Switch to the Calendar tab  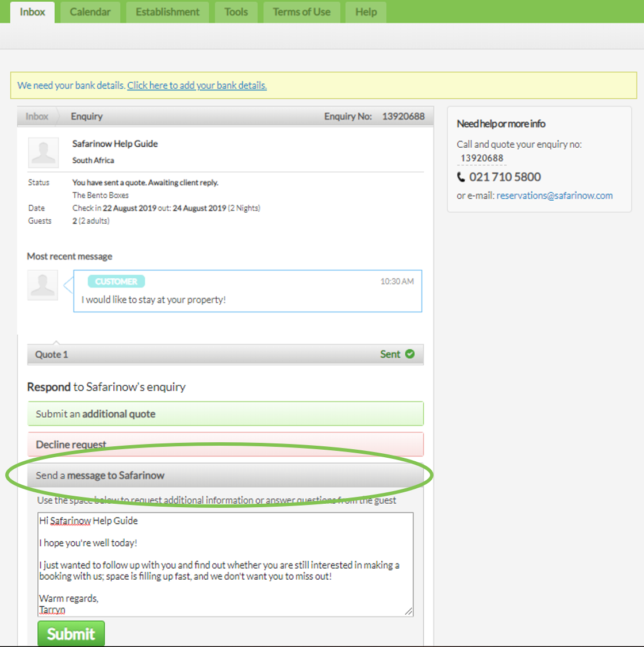pos(90,12)
